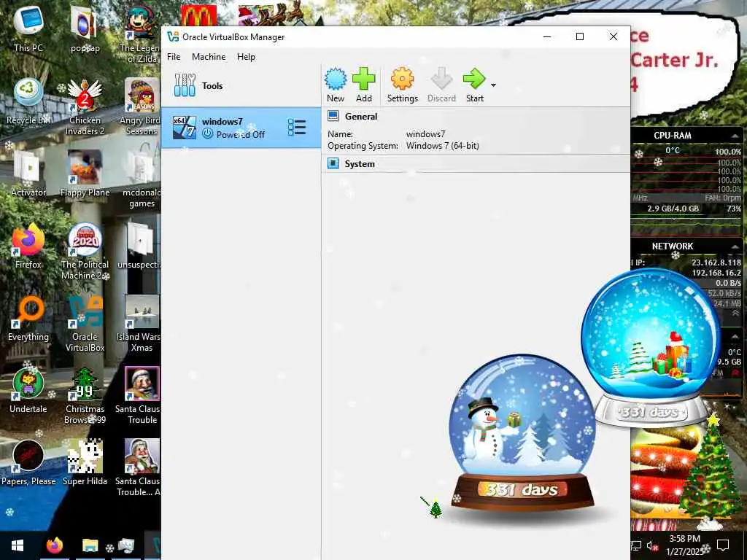Click the Firefox taskbar icon
747x560 pixels.
[x=54, y=545]
